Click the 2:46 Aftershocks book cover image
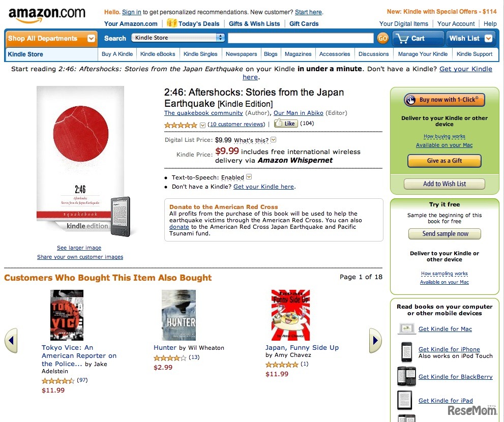The height and width of the screenshot is (422, 504). (80, 153)
